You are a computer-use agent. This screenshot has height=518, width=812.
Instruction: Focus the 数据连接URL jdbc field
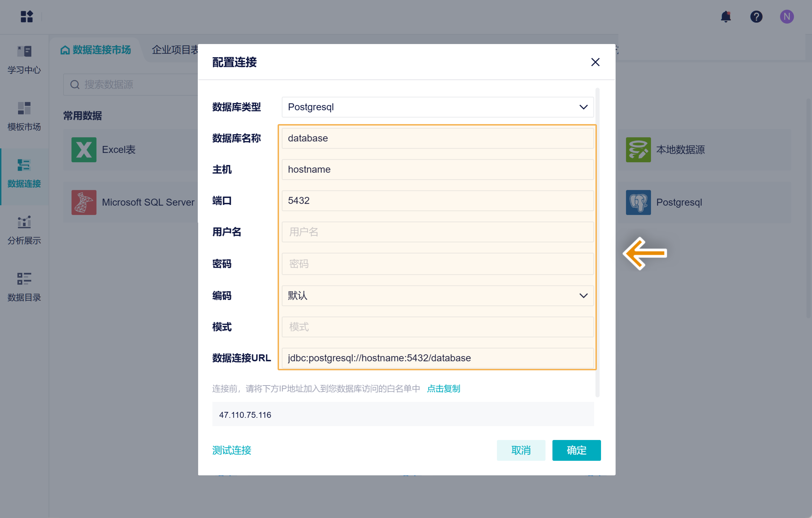click(438, 358)
